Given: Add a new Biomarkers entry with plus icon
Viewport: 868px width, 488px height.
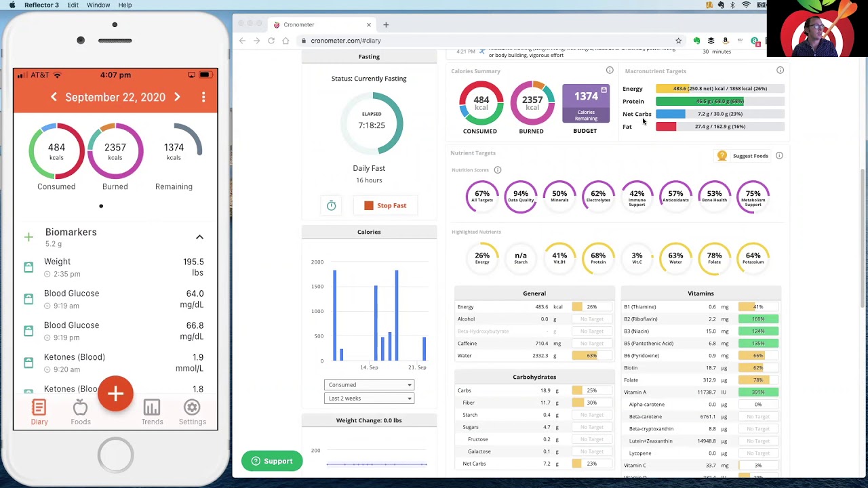Looking at the screenshot, I should [x=28, y=237].
